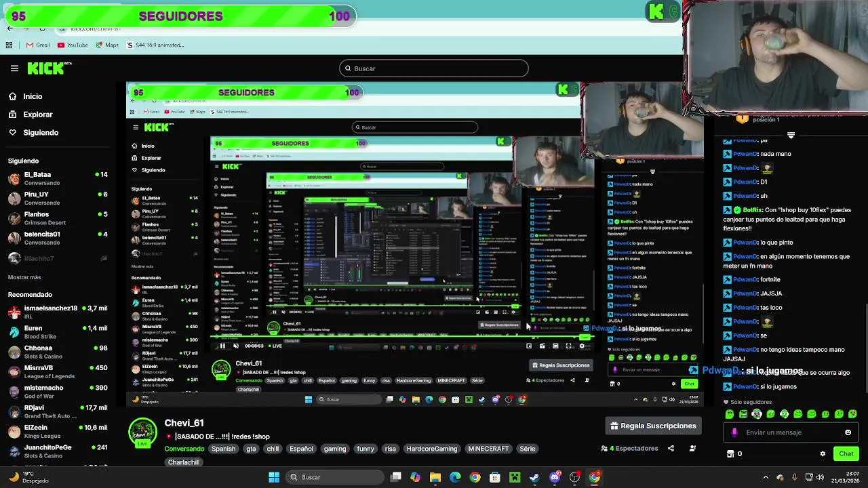Open the YouTube bookmark
The height and width of the screenshot is (488, 868).
[x=73, y=45]
